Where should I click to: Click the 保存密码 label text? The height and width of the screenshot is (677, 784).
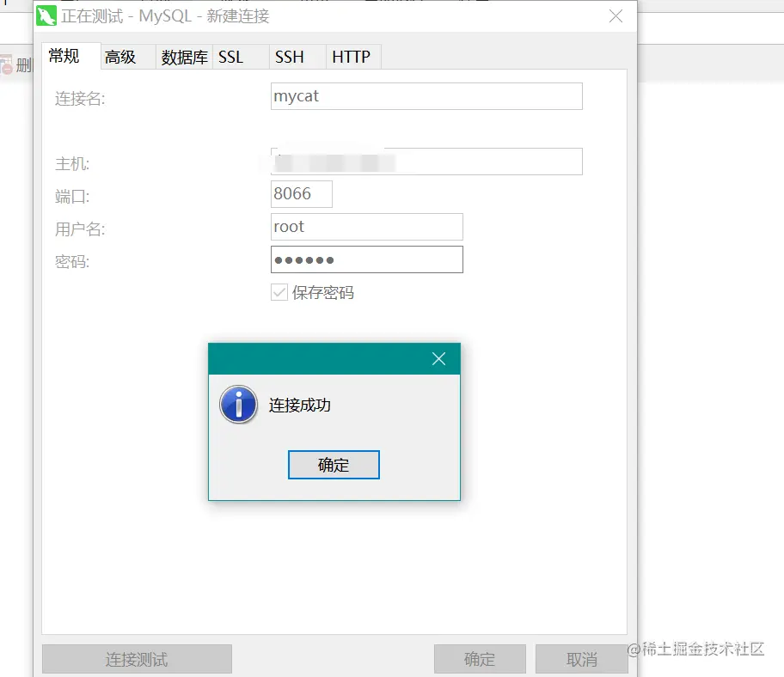coord(323,292)
